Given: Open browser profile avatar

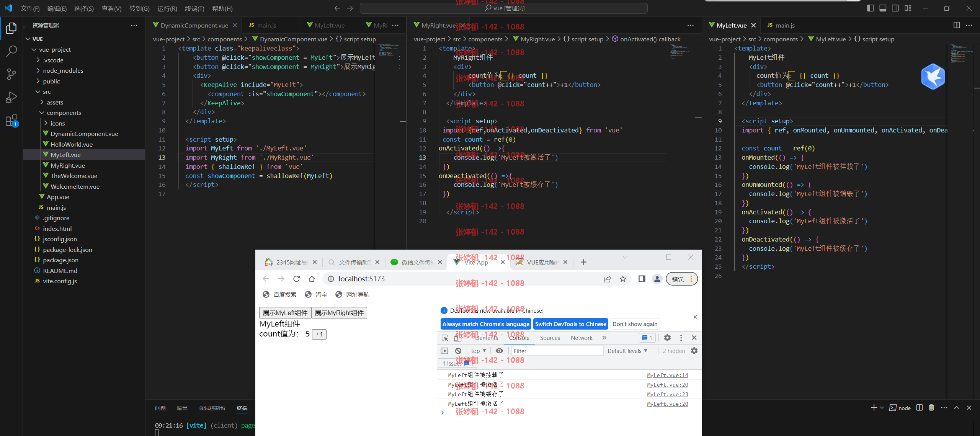Looking at the screenshot, I should coord(657,279).
